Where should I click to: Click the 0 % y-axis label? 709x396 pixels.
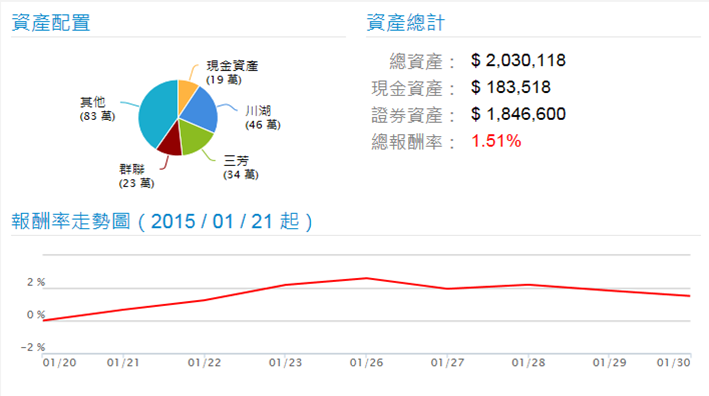tap(36, 315)
